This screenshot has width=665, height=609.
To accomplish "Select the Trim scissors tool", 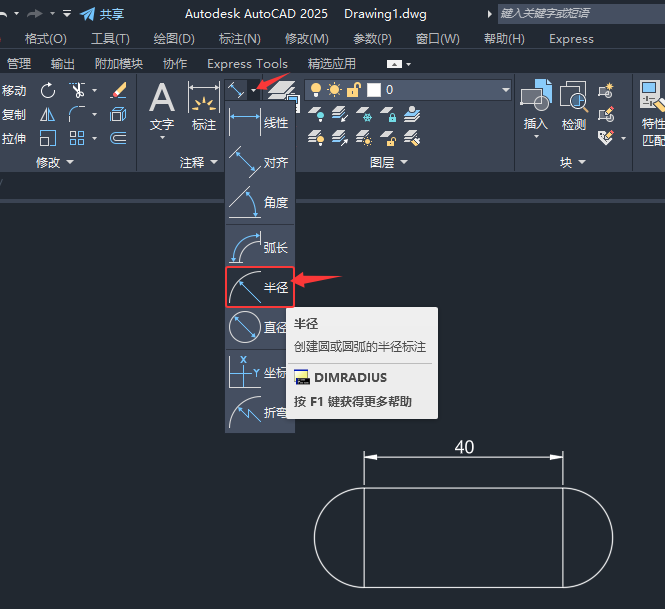I will (77, 90).
